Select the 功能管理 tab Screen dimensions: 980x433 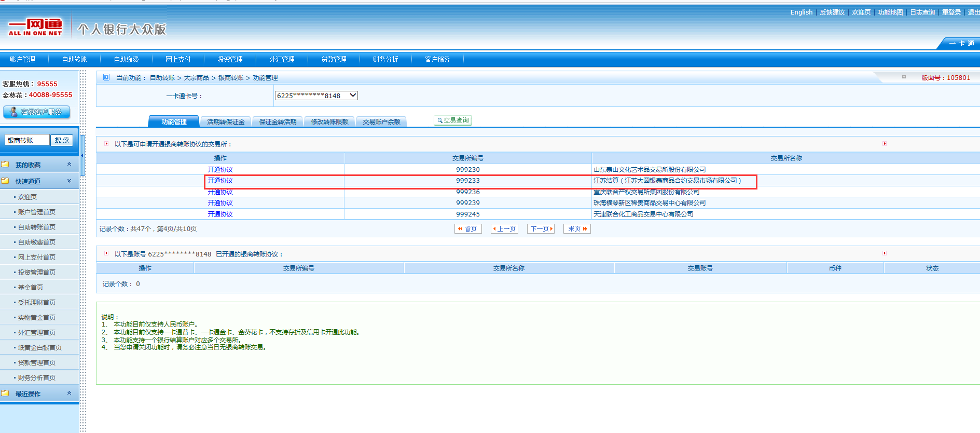(174, 121)
